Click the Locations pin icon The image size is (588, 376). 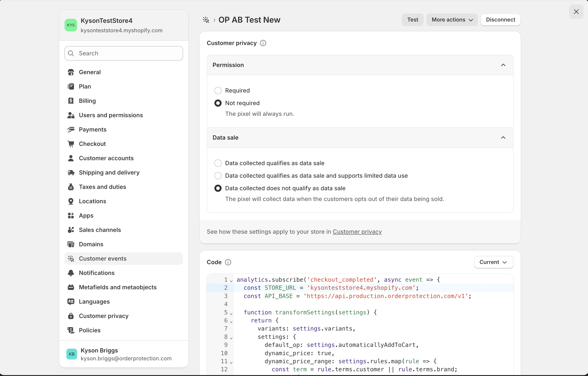coord(71,201)
